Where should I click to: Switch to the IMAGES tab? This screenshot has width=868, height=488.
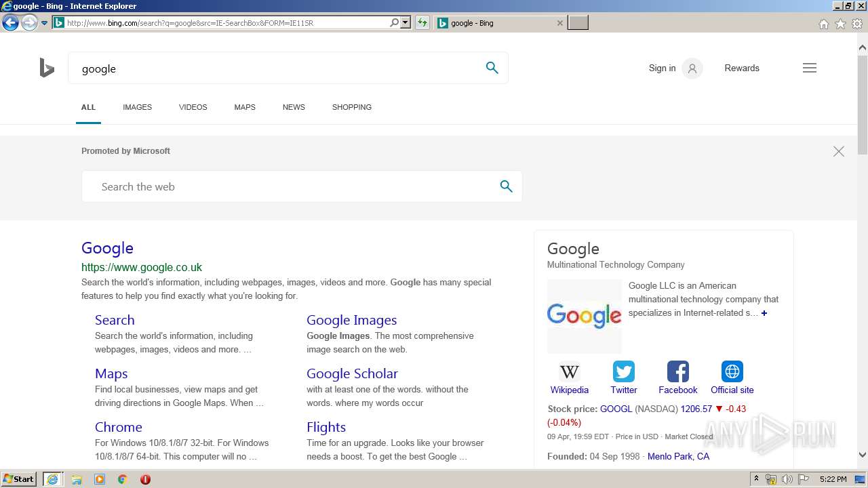pos(137,107)
